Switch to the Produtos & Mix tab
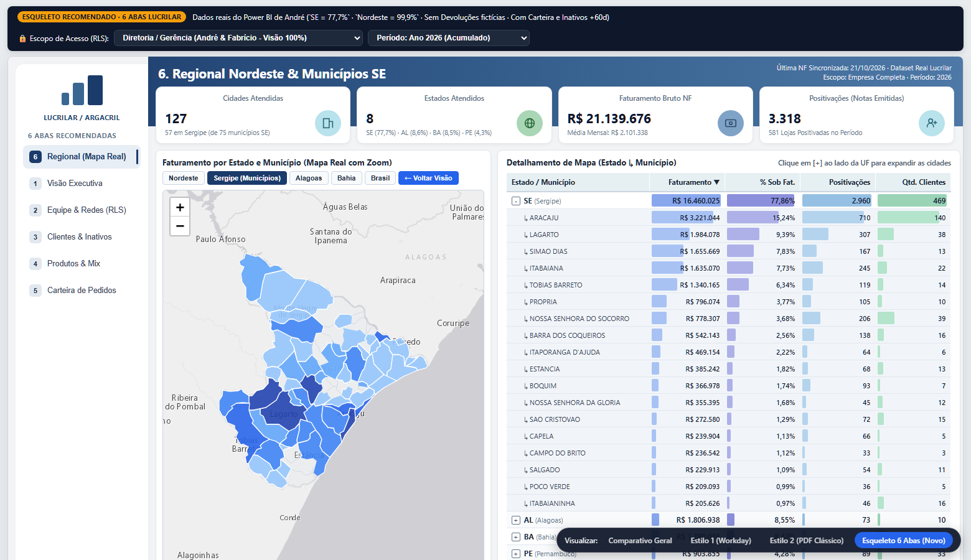Image resolution: width=971 pixels, height=560 pixels. pyautogui.click(x=82, y=264)
